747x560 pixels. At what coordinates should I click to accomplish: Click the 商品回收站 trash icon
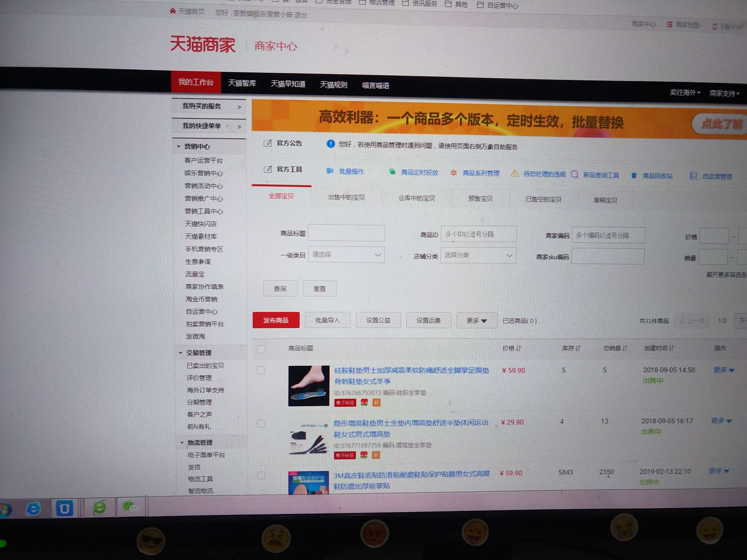point(634,176)
